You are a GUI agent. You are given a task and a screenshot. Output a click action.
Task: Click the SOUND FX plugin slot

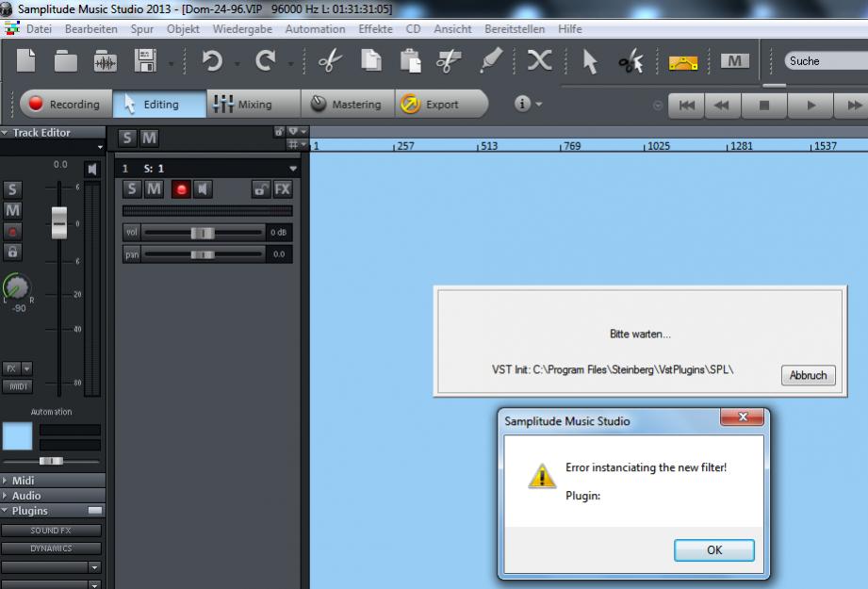(51, 531)
